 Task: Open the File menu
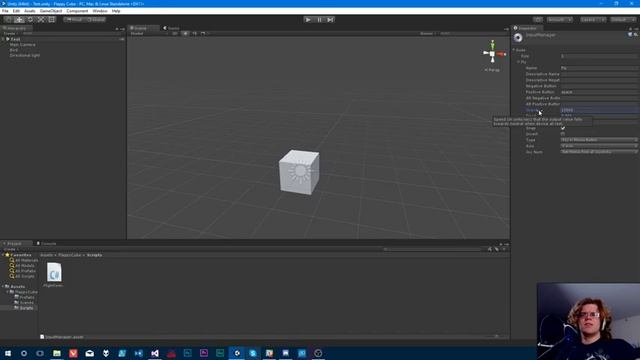[5, 11]
